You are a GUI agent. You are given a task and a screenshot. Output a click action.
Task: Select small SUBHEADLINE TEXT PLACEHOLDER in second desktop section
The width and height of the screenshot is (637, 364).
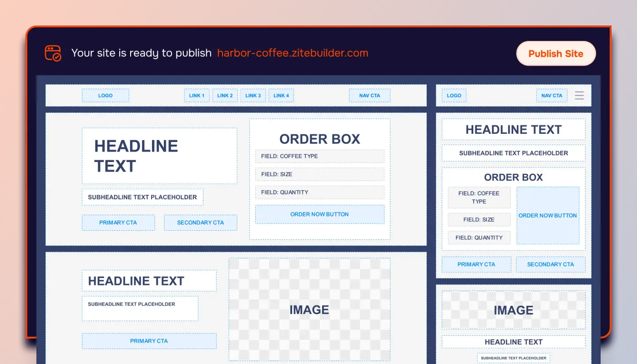click(x=140, y=308)
